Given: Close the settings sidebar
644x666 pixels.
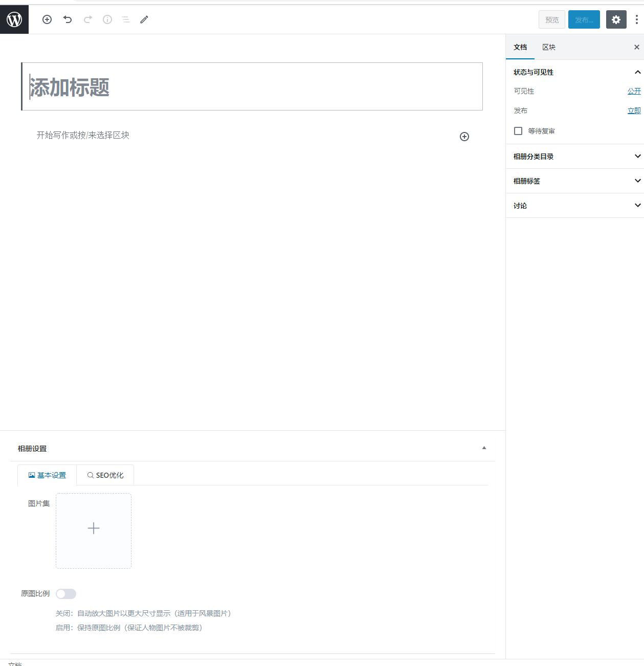Looking at the screenshot, I should click(637, 47).
